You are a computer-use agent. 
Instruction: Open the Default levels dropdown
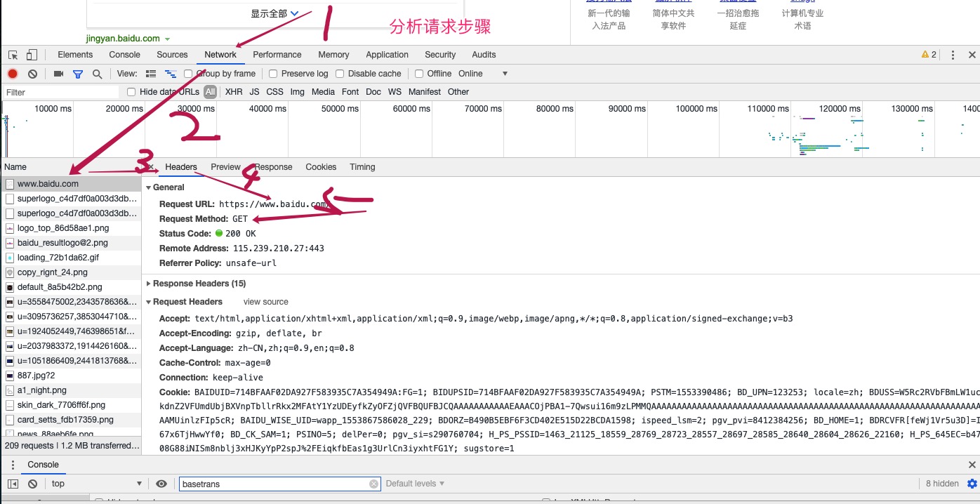416,484
